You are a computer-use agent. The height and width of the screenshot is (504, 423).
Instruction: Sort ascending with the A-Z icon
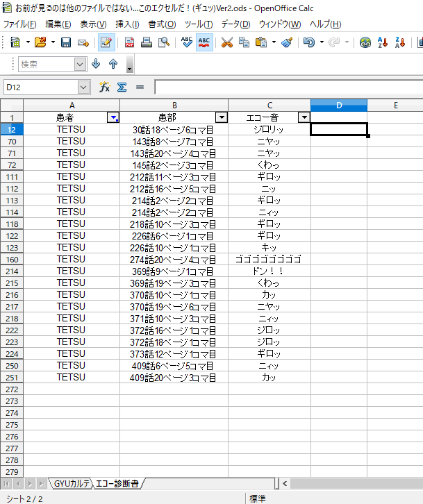pos(383,42)
